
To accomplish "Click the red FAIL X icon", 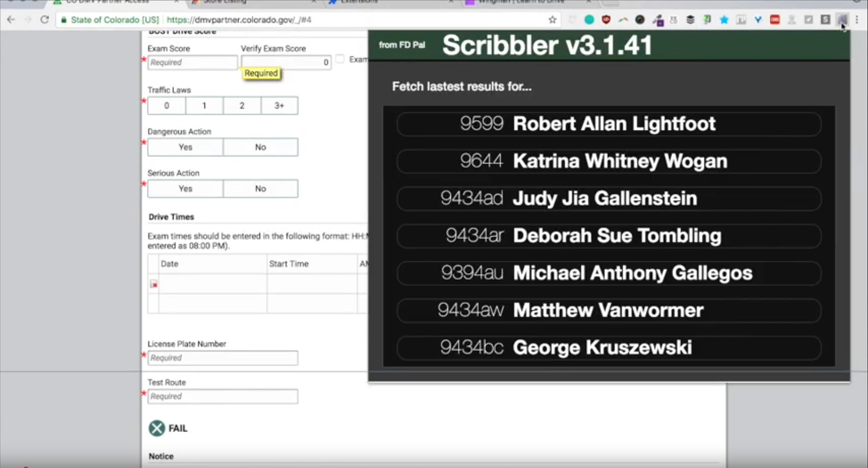I will pyautogui.click(x=157, y=428).
